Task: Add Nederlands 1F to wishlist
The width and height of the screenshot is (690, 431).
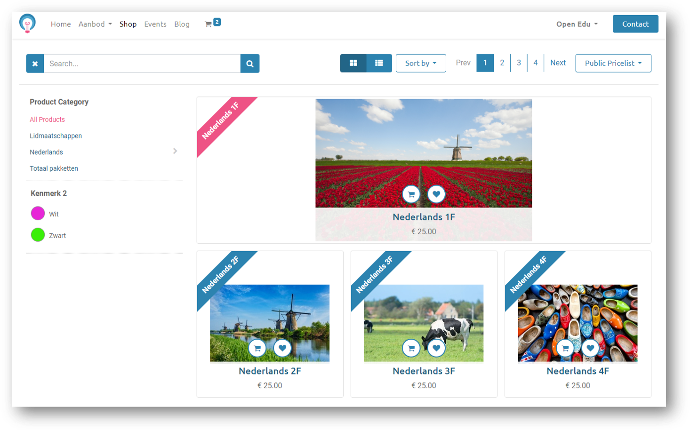Action: coord(436,195)
